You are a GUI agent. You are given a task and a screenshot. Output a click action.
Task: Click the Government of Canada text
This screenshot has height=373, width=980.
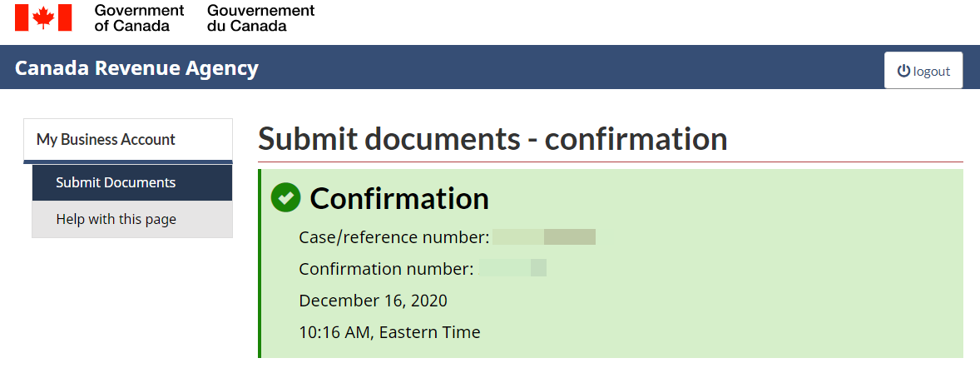click(139, 17)
